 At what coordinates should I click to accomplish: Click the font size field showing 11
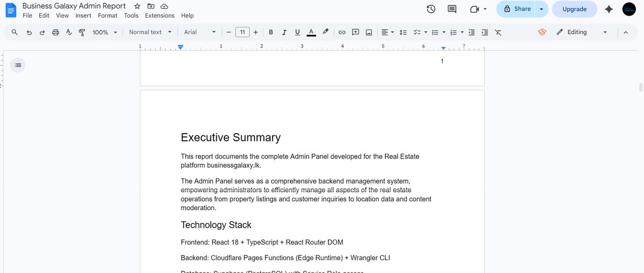(x=242, y=32)
